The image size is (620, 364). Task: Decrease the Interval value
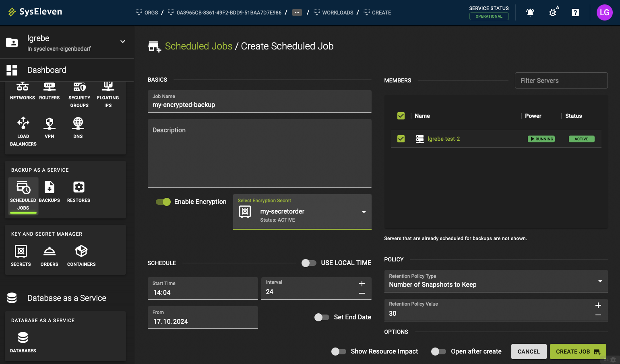point(362,293)
